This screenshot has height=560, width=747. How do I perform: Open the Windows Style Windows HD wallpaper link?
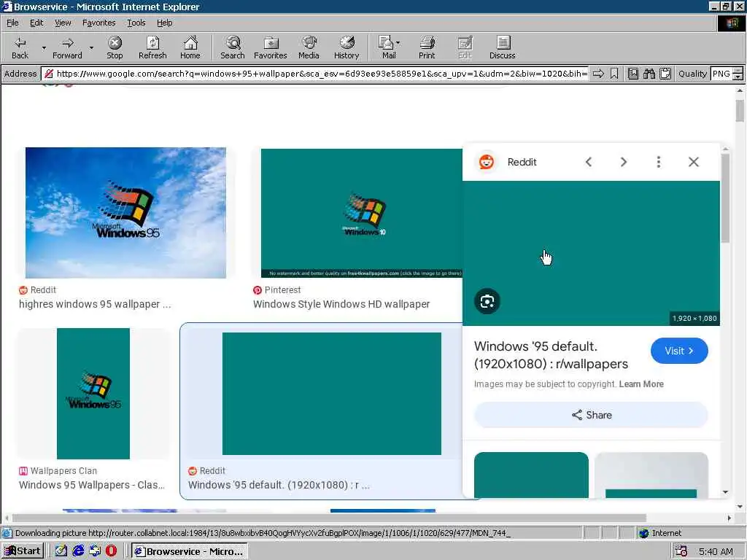point(341,304)
